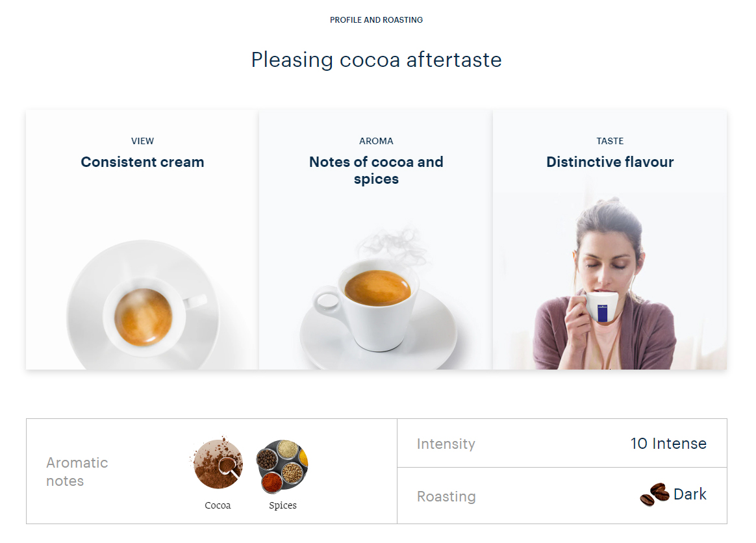Click the Consistent cream heading

pos(142,162)
